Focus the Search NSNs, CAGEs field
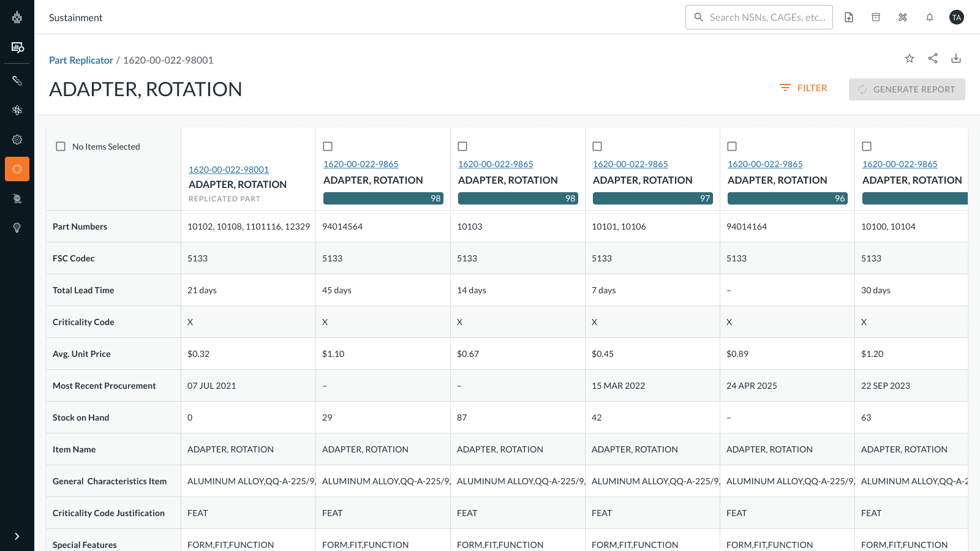This screenshot has width=980, height=551. coord(759,17)
